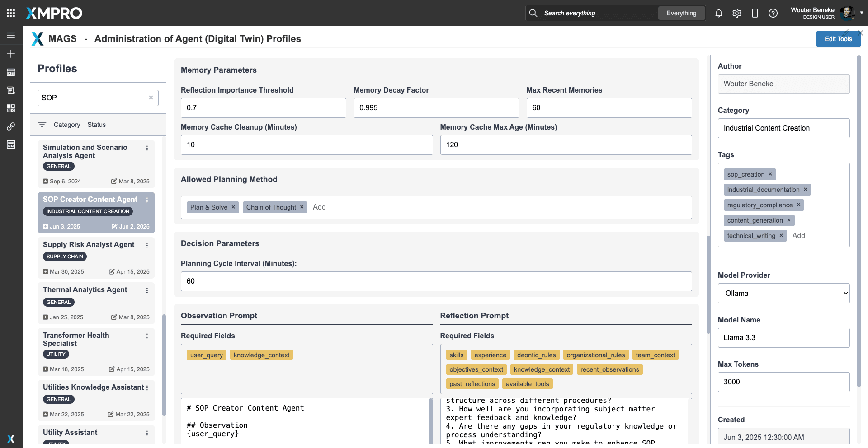Remove the sop_creation tag
Screen dimensions: 868x448
pyautogui.click(x=770, y=174)
